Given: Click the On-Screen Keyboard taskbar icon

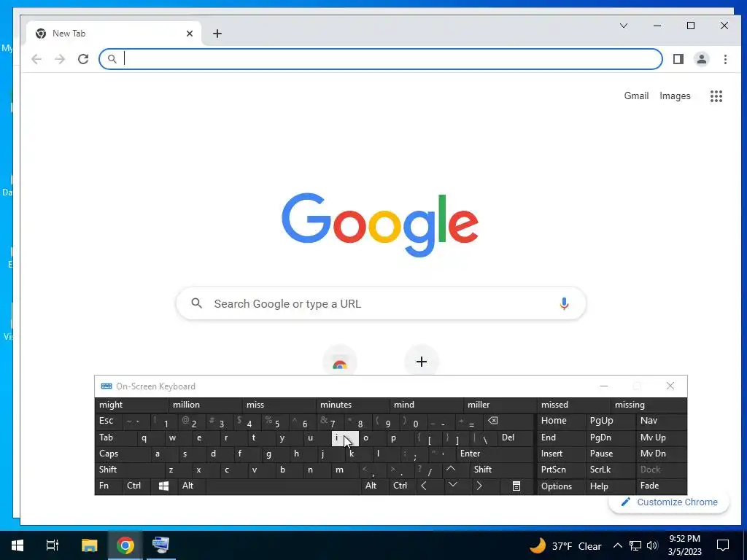Looking at the screenshot, I should [160, 545].
